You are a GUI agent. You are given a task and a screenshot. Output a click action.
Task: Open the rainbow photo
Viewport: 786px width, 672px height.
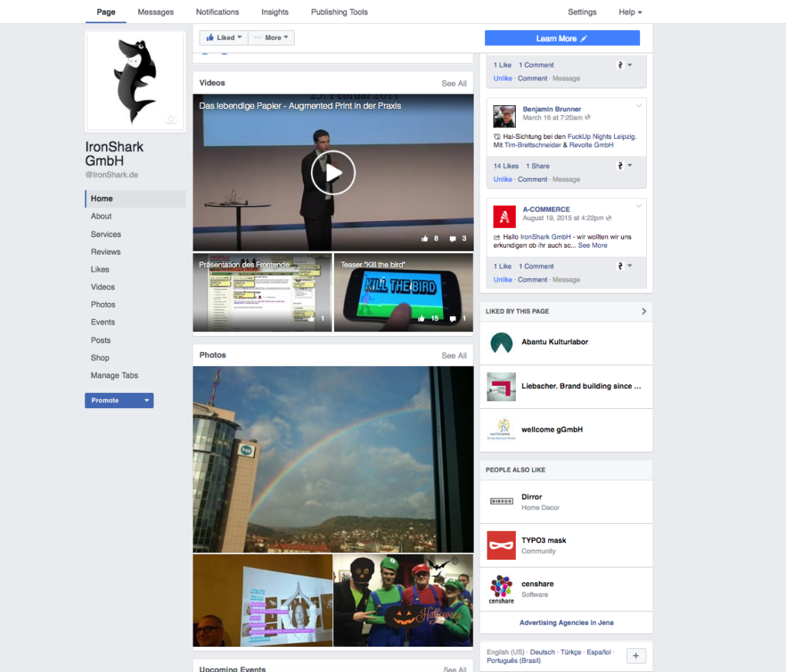(333, 459)
